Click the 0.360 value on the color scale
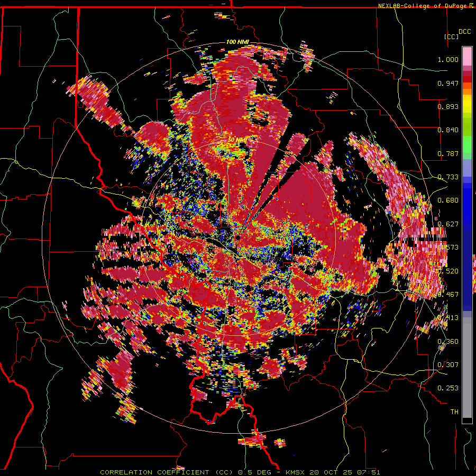The image size is (476, 476). pyautogui.click(x=448, y=342)
